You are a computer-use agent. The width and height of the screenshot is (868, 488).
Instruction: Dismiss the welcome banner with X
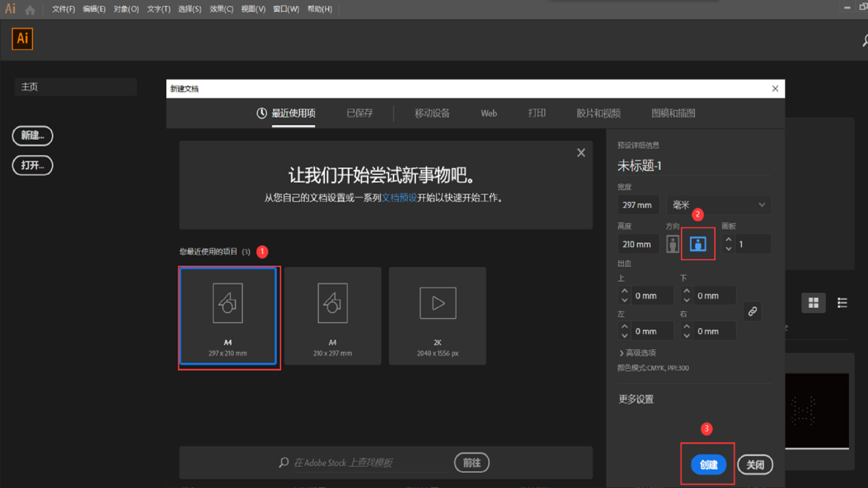tap(581, 153)
